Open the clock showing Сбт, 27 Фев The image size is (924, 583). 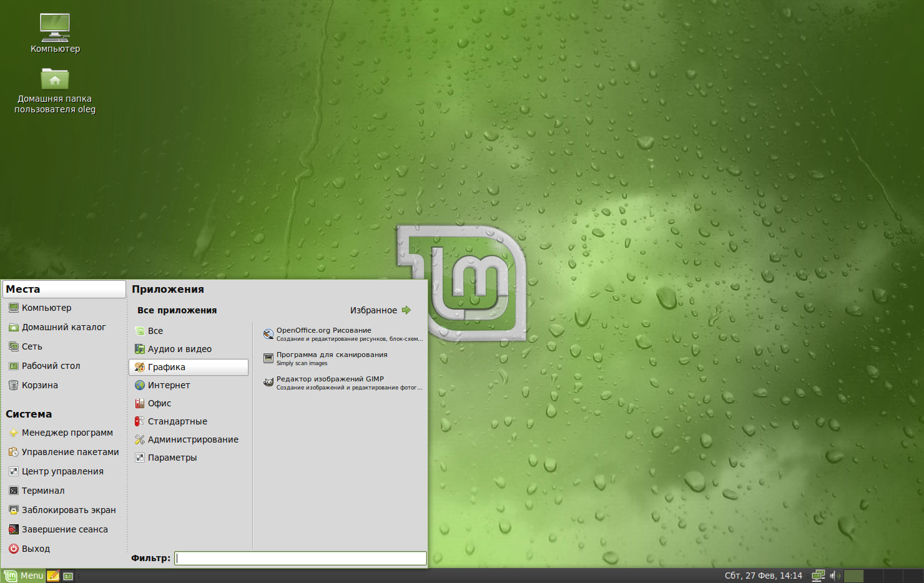point(763,576)
